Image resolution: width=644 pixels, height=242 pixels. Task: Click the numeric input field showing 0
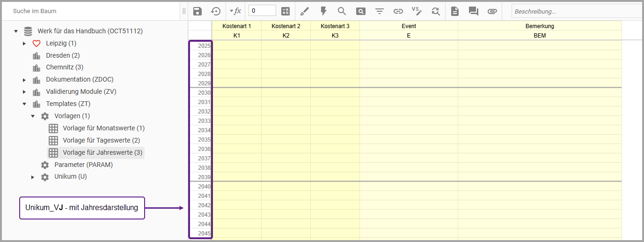[262, 11]
